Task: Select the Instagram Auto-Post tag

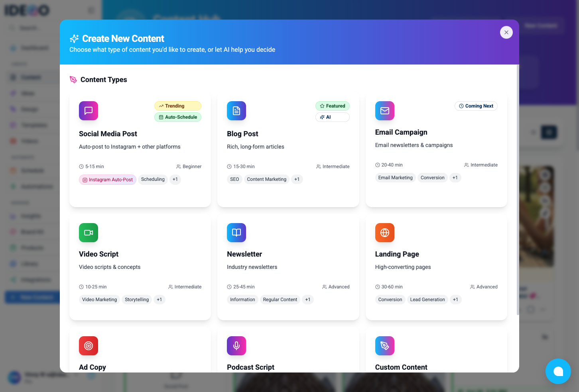Action: tap(108, 180)
